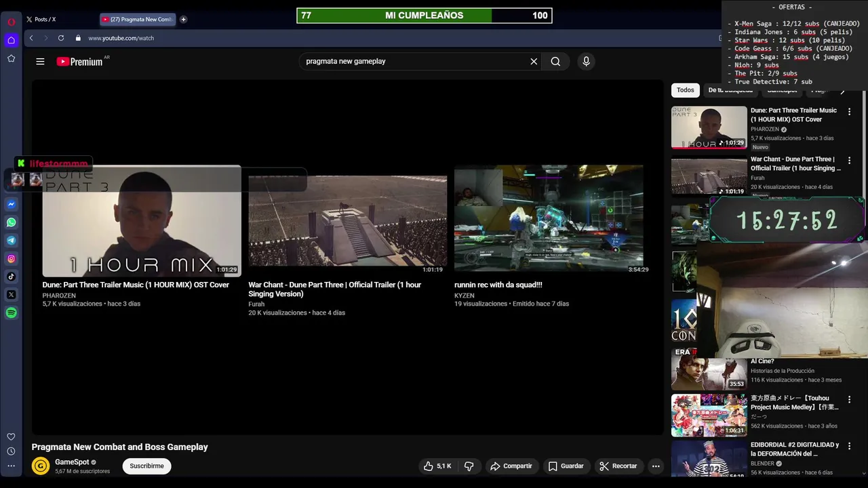The image size is (868, 488).
Task: Save the video with Guardar
Action: pos(566,466)
